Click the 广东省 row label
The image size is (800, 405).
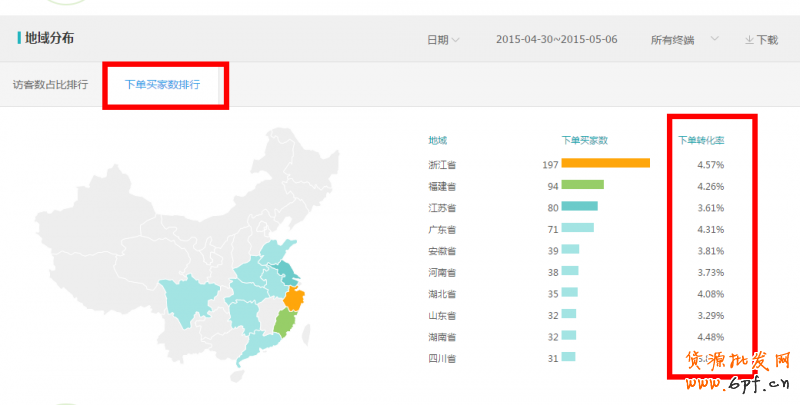[442, 229]
